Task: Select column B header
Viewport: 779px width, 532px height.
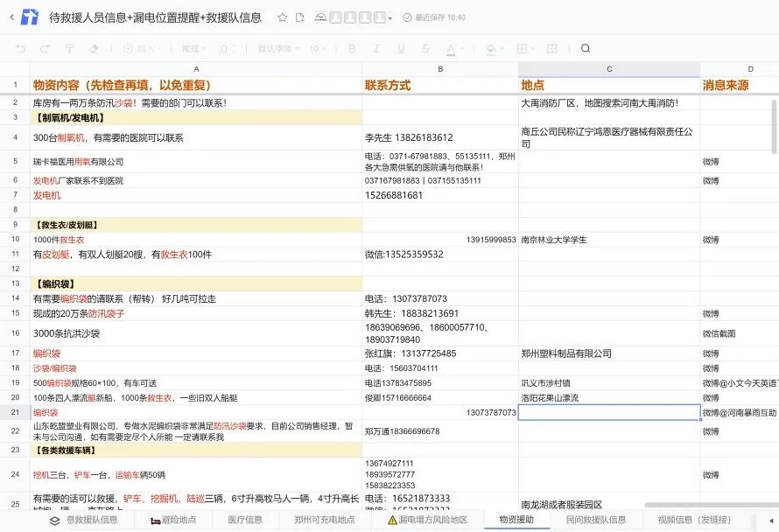Action: (x=440, y=69)
